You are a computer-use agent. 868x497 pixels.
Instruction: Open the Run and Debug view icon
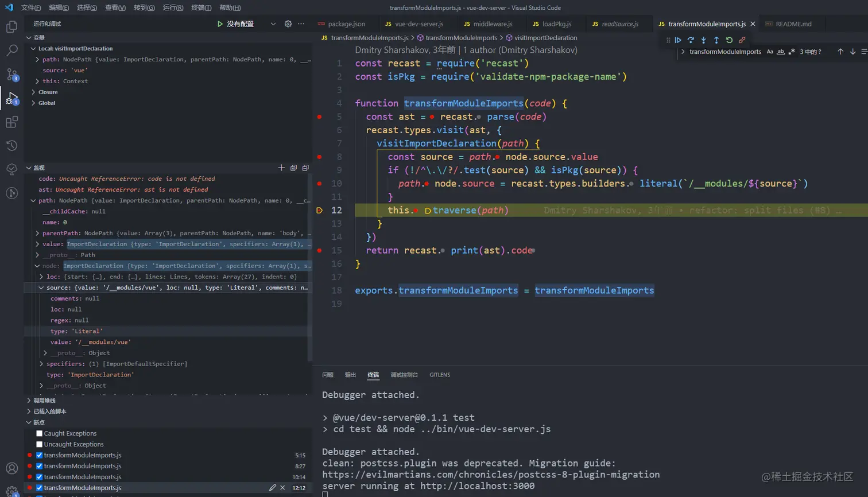click(x=11, y=99)
